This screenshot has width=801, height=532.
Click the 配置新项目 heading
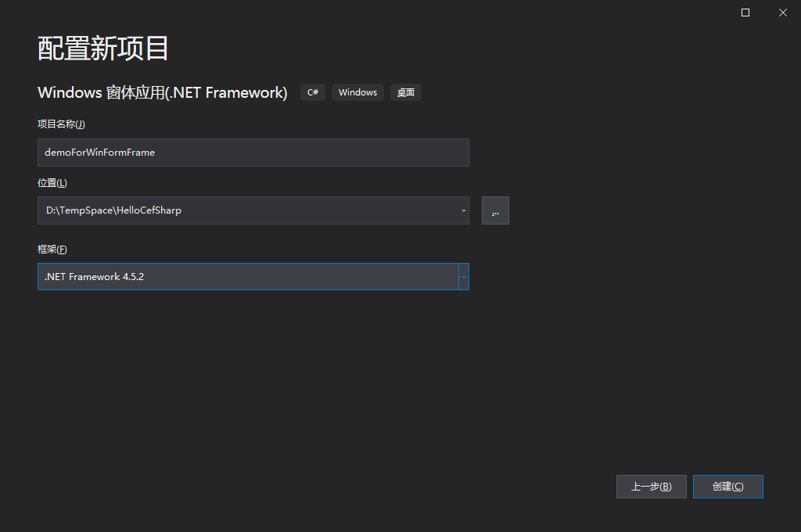click(x=102, y=49)
